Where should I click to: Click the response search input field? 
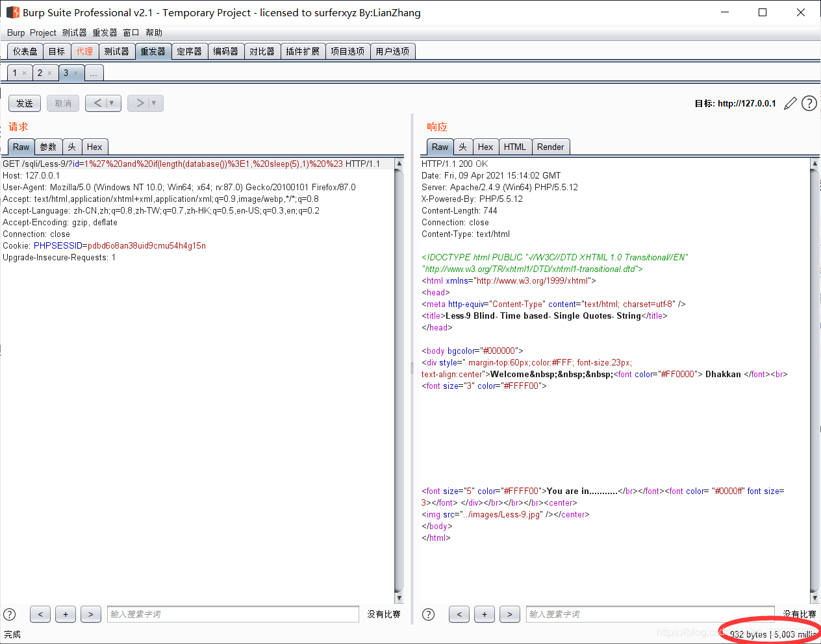click(650, 614)
